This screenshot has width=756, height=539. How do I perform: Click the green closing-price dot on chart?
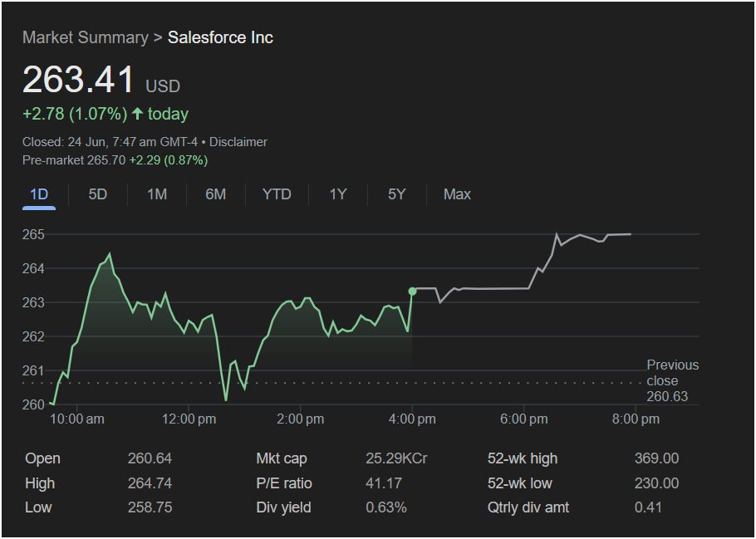pyautogui.click(x=412, y=292)
